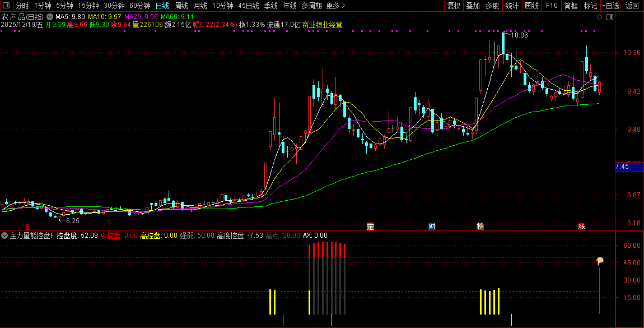Open the 商业物业经营 sector link

point(323,25)
